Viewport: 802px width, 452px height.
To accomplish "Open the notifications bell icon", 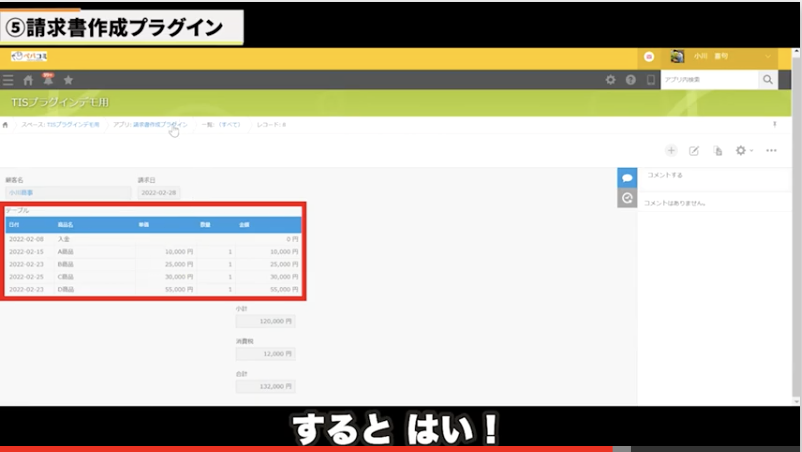I will click(x=47, y=79).
